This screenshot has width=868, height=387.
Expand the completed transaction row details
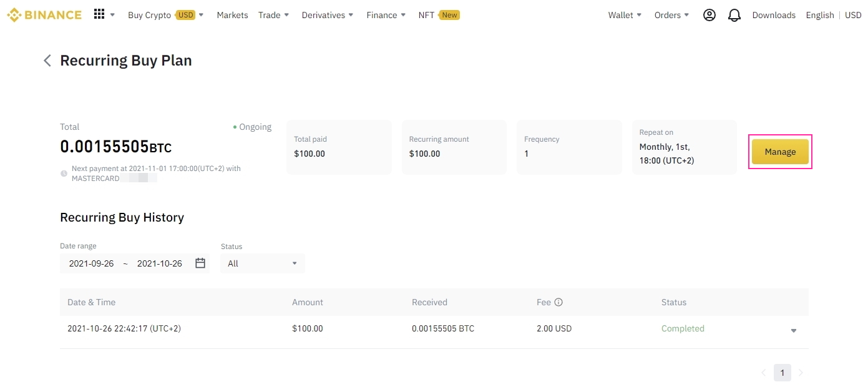click(x=793, y=330)
